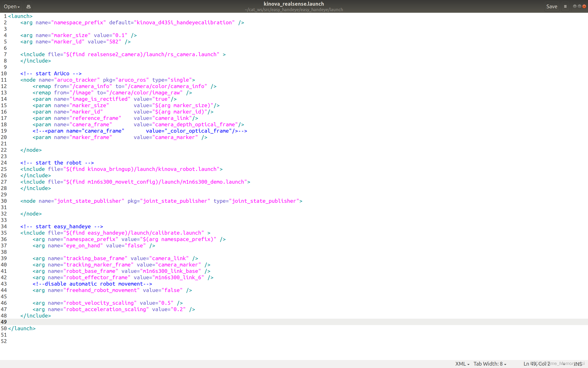Click the </node> tag on line 22
Viewport: 588px width, 368px height.
(31, 150)
